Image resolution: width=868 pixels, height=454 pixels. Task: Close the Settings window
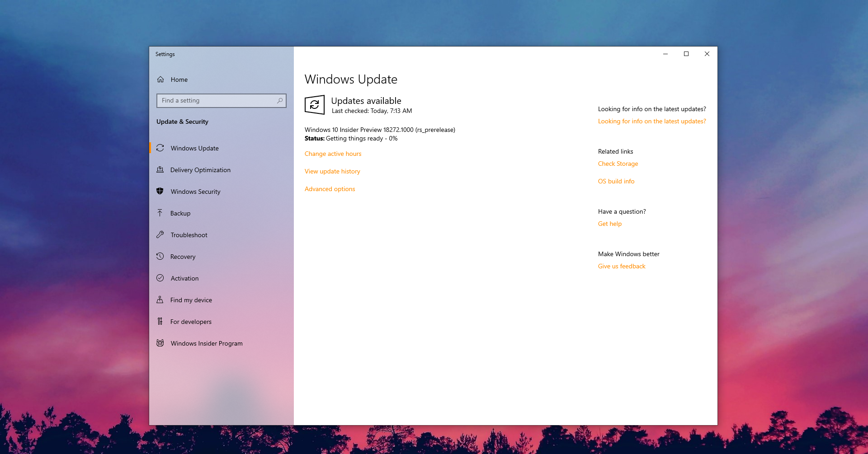[707, 54]
